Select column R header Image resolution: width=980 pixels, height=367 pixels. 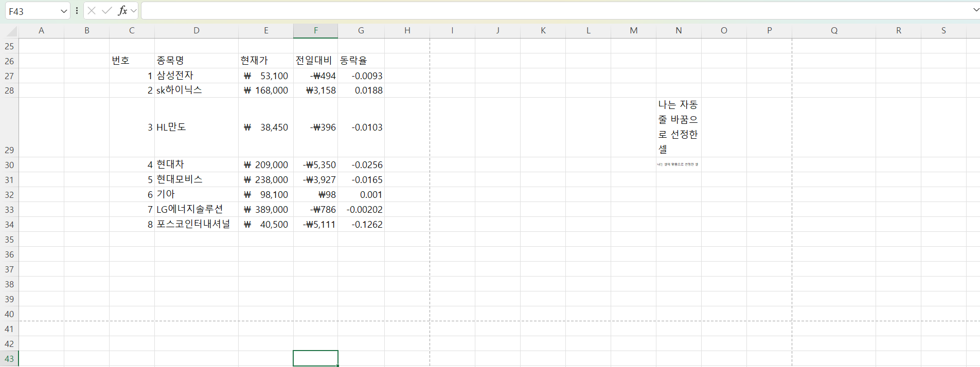click(x=898, y=30)
